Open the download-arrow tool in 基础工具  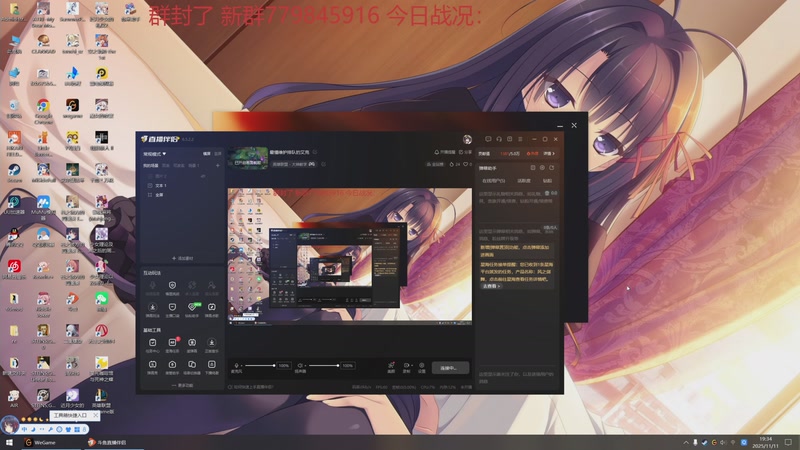point(212,345)
